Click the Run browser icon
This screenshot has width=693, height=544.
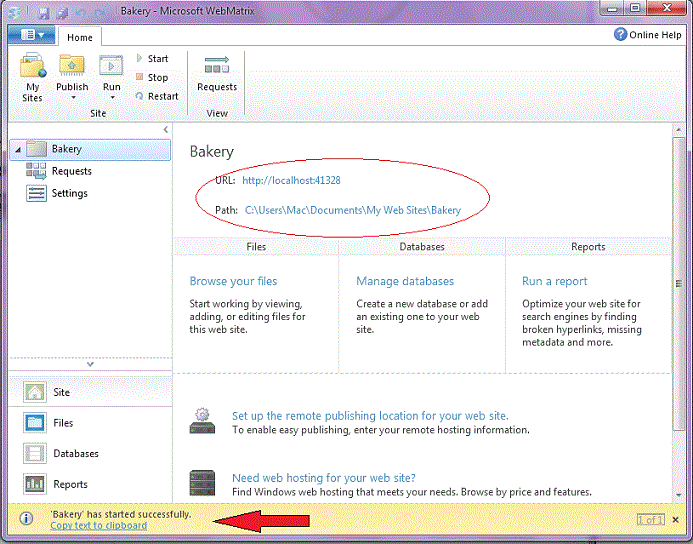111,66
